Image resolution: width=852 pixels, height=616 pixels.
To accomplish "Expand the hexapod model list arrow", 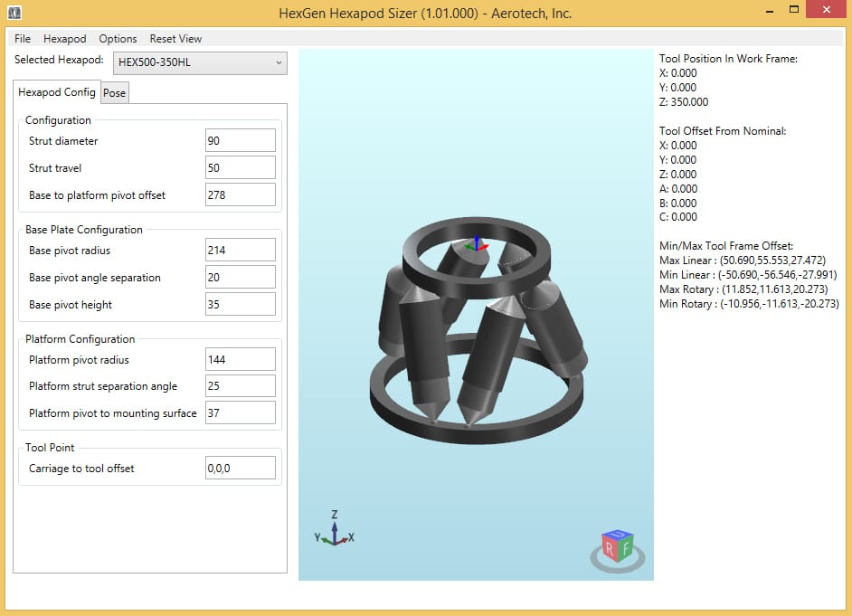I will tap(278, 62).
